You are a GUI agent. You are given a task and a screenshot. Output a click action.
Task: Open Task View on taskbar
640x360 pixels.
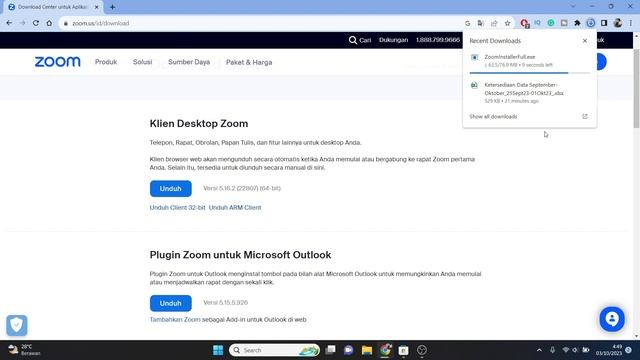[x=331, y=350]
